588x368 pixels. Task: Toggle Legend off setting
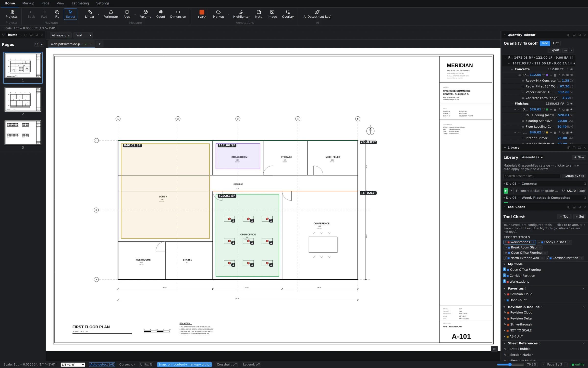pos(251,365)
